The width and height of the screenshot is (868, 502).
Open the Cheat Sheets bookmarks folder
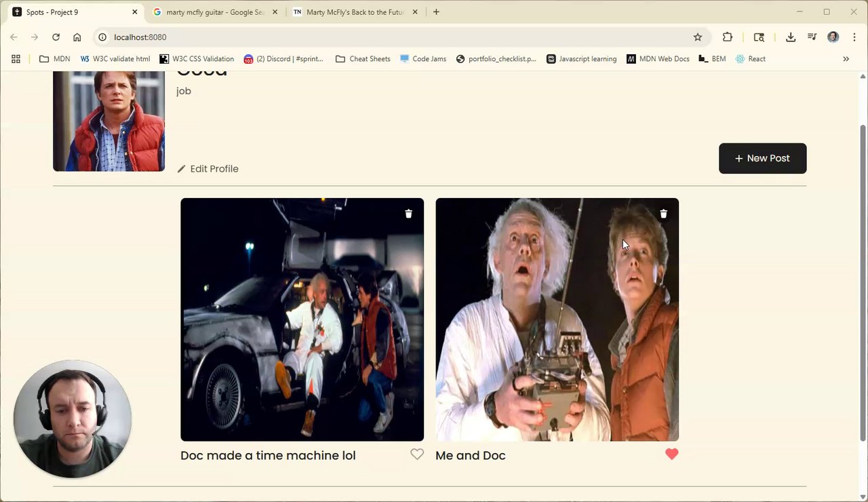pyautogui.click(x=363, y=59)
